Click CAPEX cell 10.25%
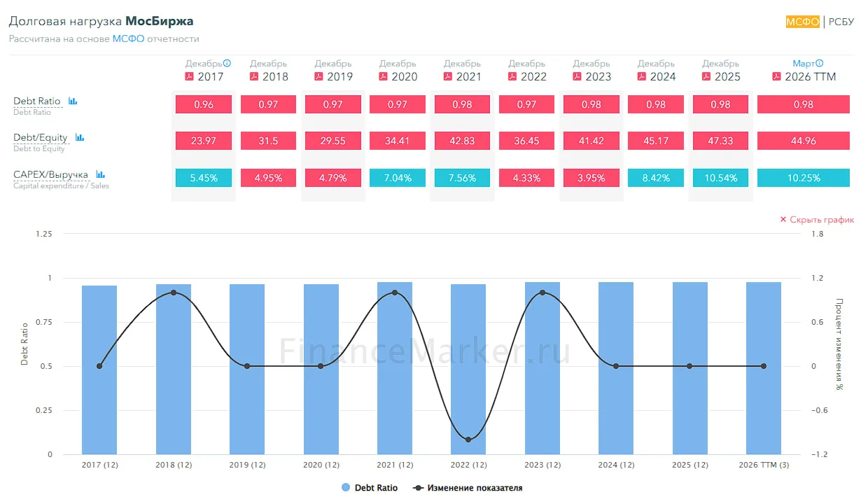This screenshot has width=861, height=504. tap(804, 178)
